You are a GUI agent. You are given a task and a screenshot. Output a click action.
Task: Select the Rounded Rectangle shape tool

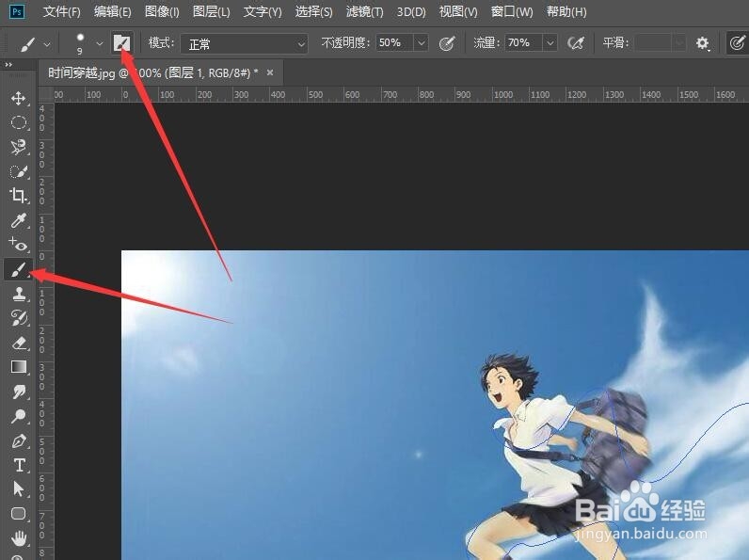tap(18, 514)
